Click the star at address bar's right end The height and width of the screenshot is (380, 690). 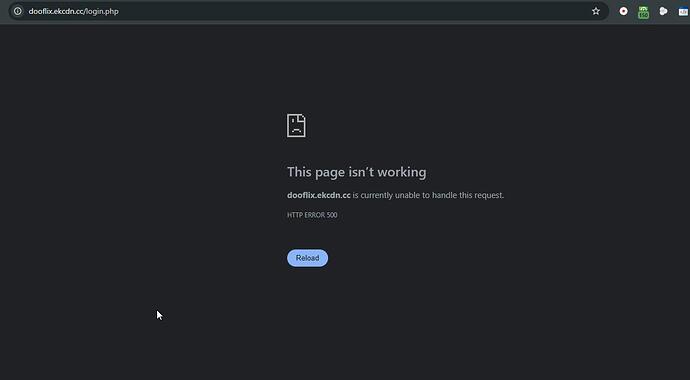(x=595, y=11)
